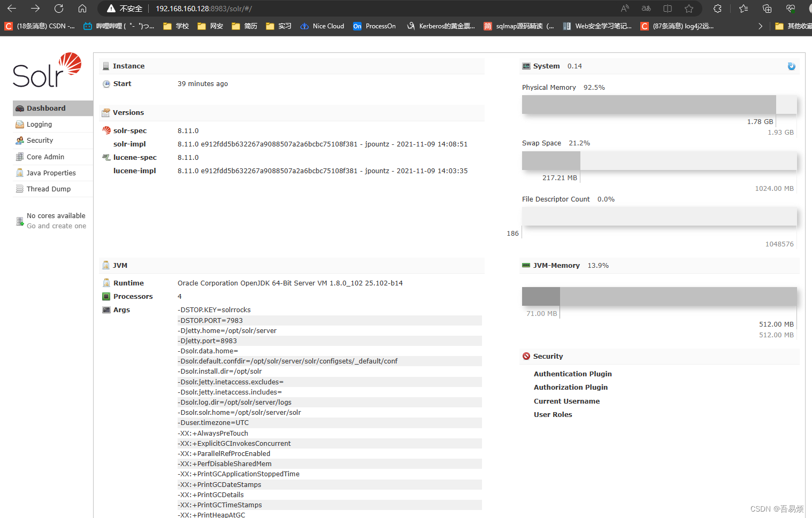Open the Logging page

[39, 124]
